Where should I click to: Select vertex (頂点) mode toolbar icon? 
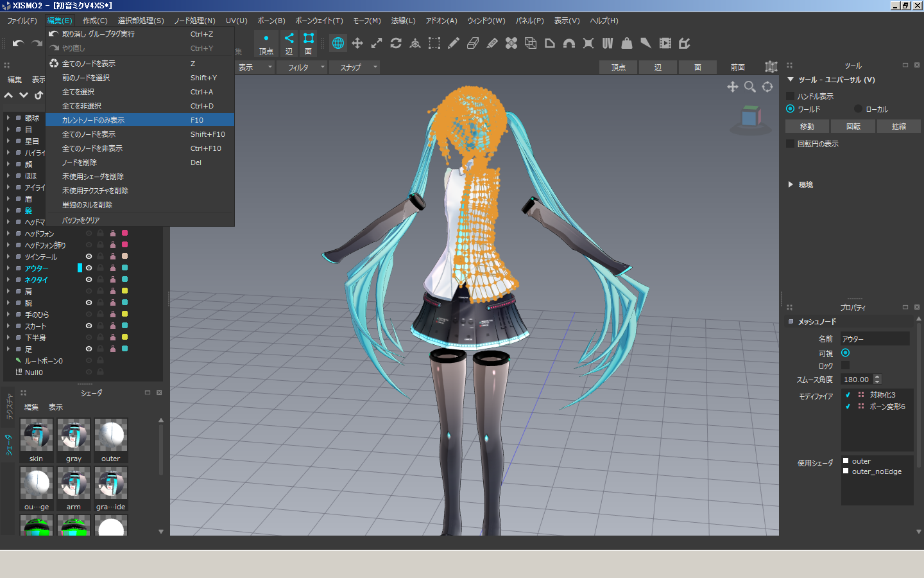(266, 44)
